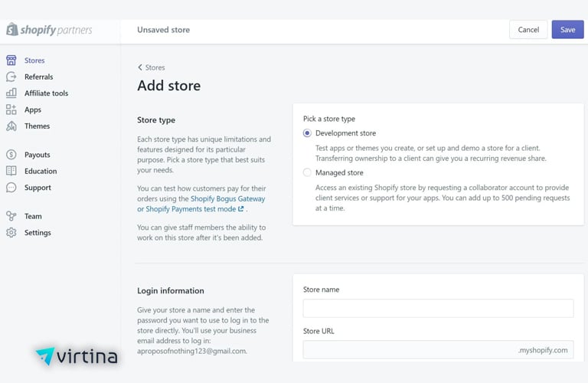Focus the Store name input field
Image resolution: width=588 pixels, height=383 pixels.
point(438,309)
